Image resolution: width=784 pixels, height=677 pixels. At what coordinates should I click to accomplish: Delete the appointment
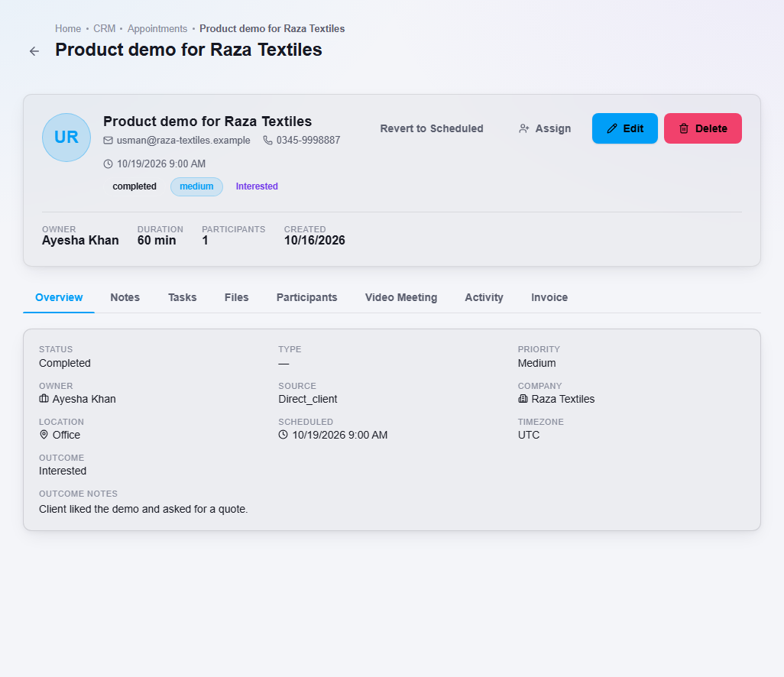[x=703, y=128]
